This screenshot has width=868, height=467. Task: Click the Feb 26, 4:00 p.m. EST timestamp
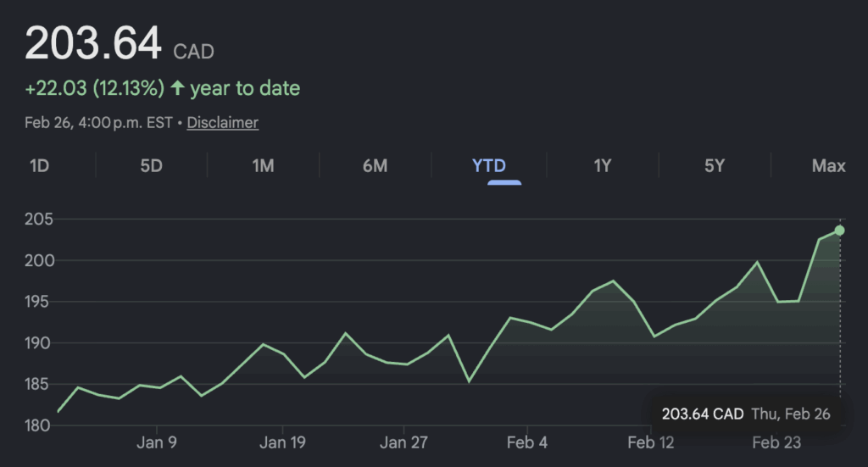(x=97, y=123)
